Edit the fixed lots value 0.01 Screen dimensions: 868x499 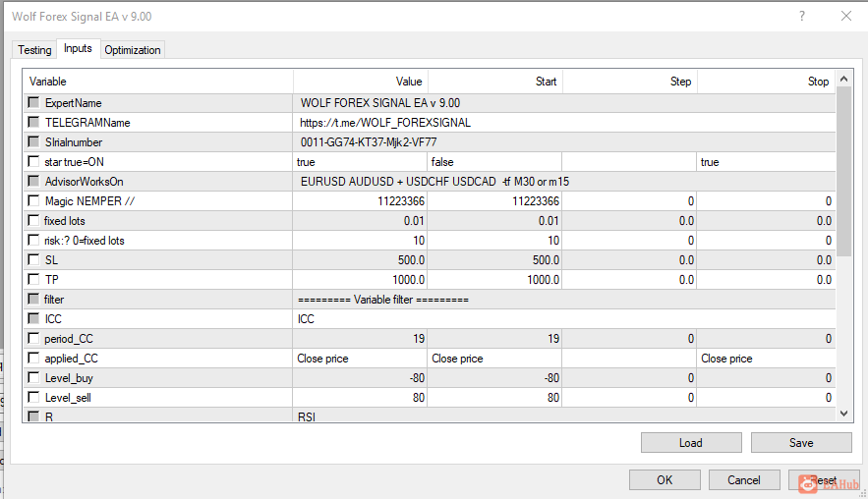[x=360, y=221]
